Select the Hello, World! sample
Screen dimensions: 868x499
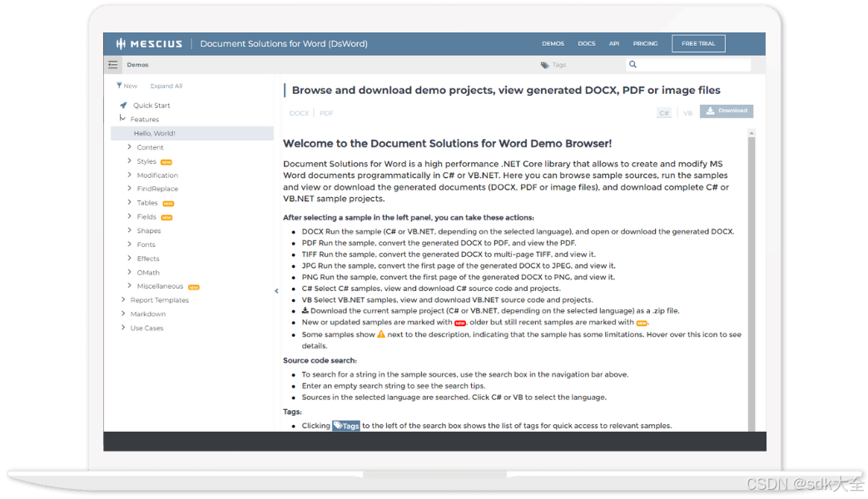[x=192, y=133]
